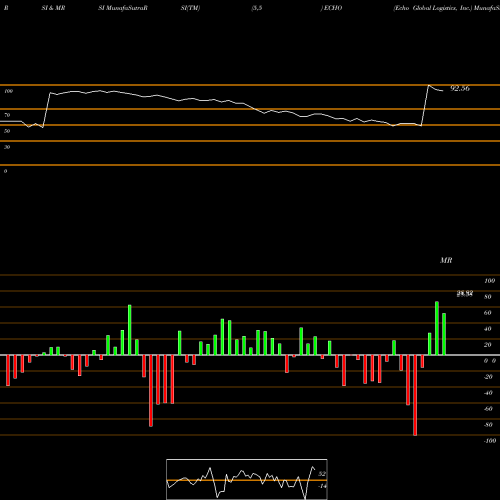This screenshot has height=500, width=500.
Task: Click the 'SI(TM)' header text
Action: 190,8
